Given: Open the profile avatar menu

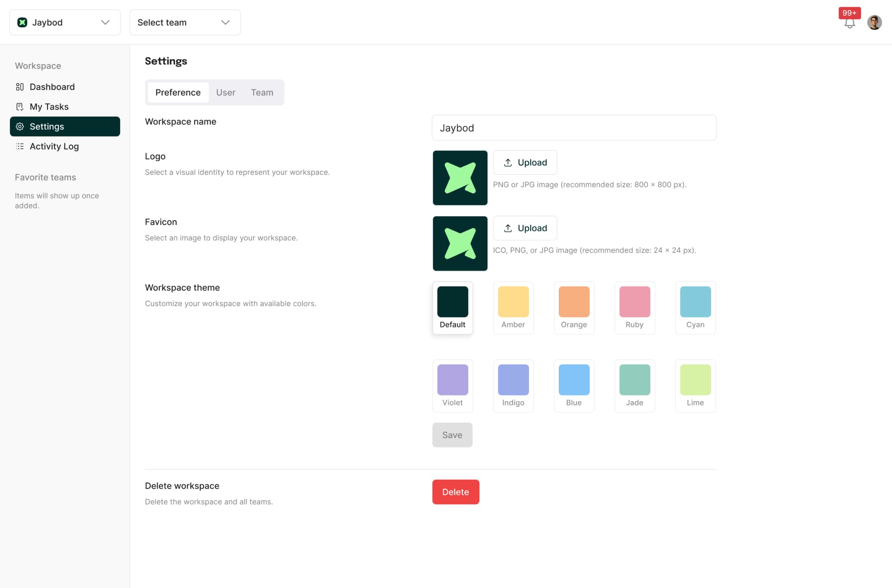Looking at the screenshot, I should coord(874,22).
